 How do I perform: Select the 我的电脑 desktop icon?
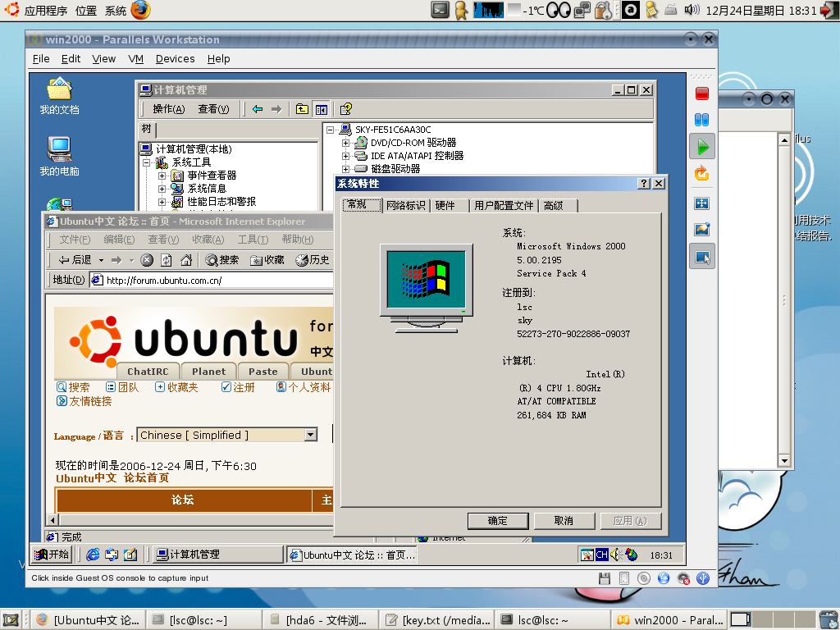pyautogui.click(x=59, y=157)
